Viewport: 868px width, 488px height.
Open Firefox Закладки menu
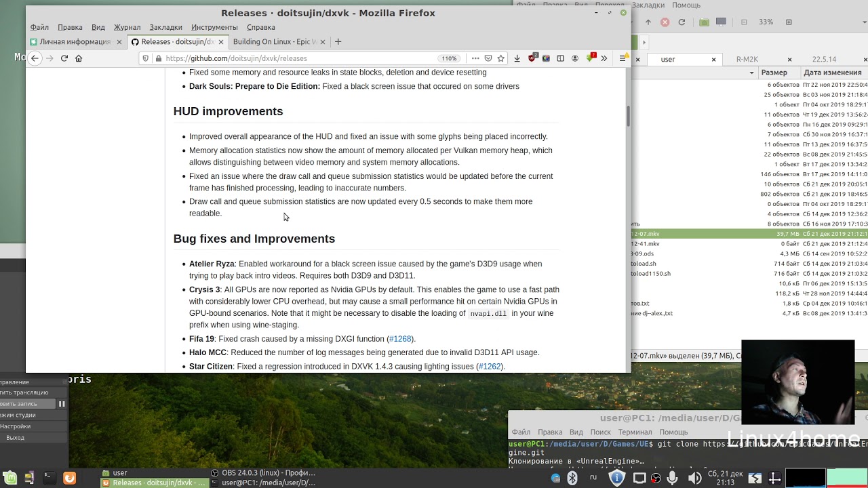click(165, 27)
